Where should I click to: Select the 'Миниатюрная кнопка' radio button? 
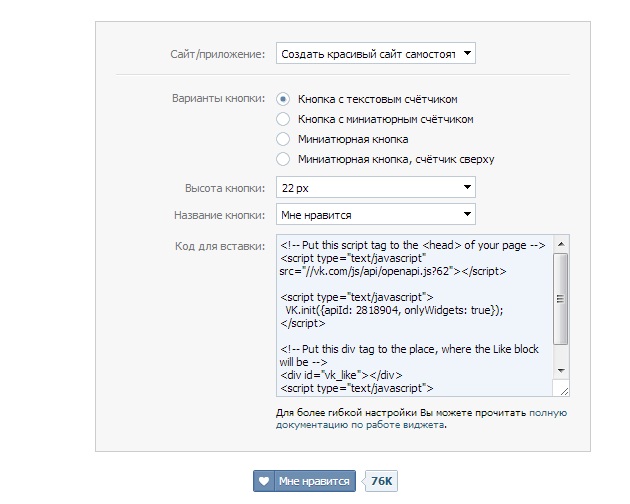tap(283, 139)
